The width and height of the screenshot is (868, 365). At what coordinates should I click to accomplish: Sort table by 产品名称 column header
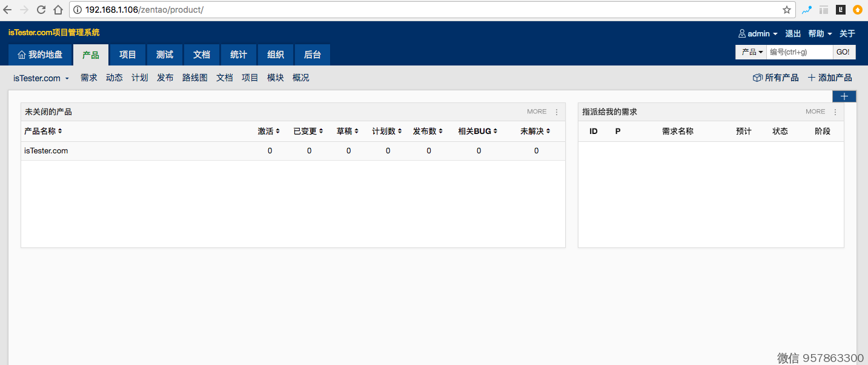pyautogui.click(x=43, y=132)
